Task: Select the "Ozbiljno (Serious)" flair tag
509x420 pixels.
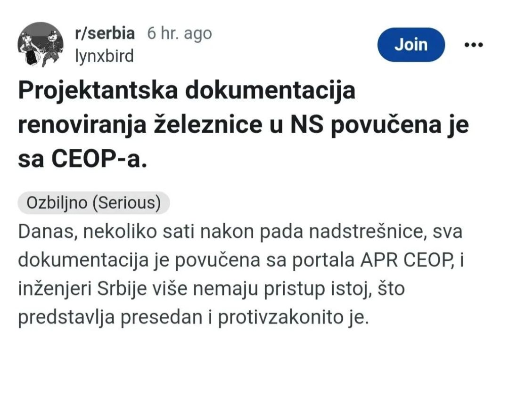Action: coord(93,203)
